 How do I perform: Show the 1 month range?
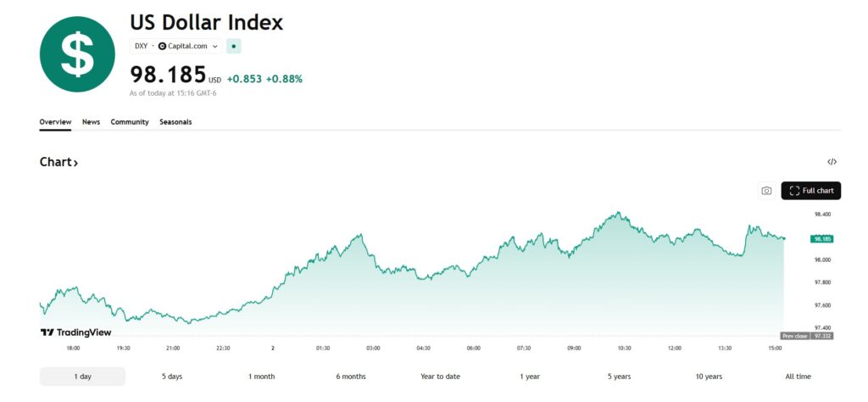point(262,377)
